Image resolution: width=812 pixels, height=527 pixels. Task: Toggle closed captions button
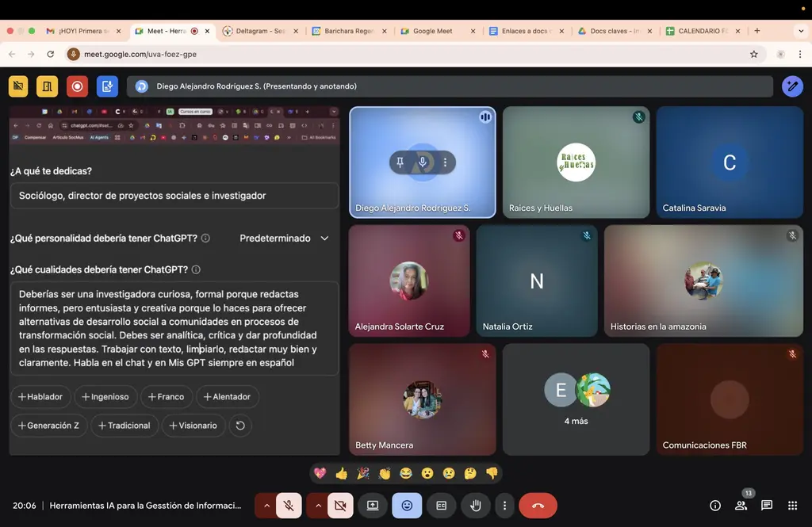point(441,506)
